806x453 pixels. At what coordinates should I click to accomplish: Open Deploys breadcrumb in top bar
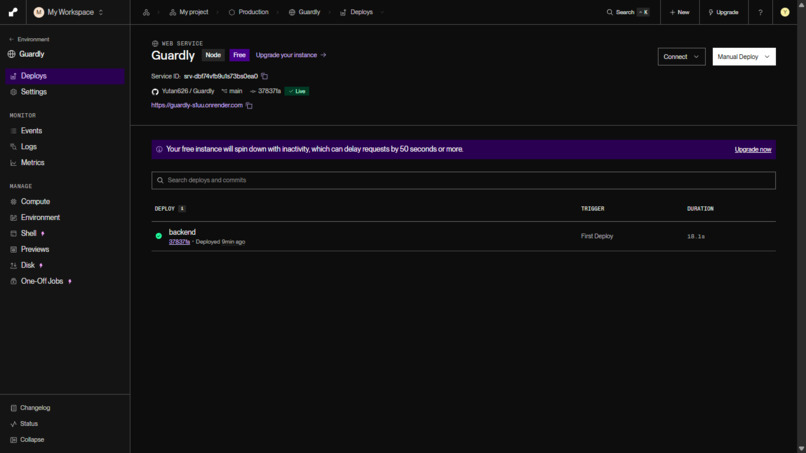click(356, 12)
